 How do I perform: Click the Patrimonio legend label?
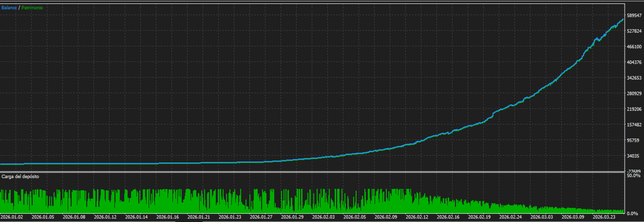click(x=32, y=8)
